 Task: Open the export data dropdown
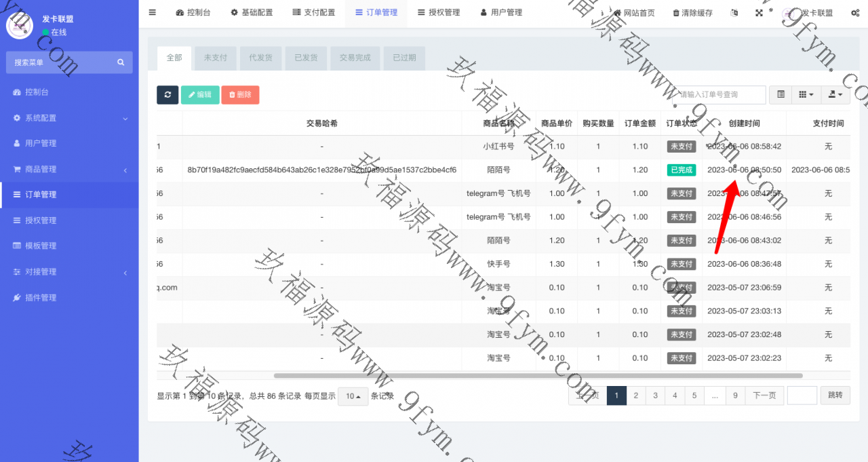click(x=835, y=95)
